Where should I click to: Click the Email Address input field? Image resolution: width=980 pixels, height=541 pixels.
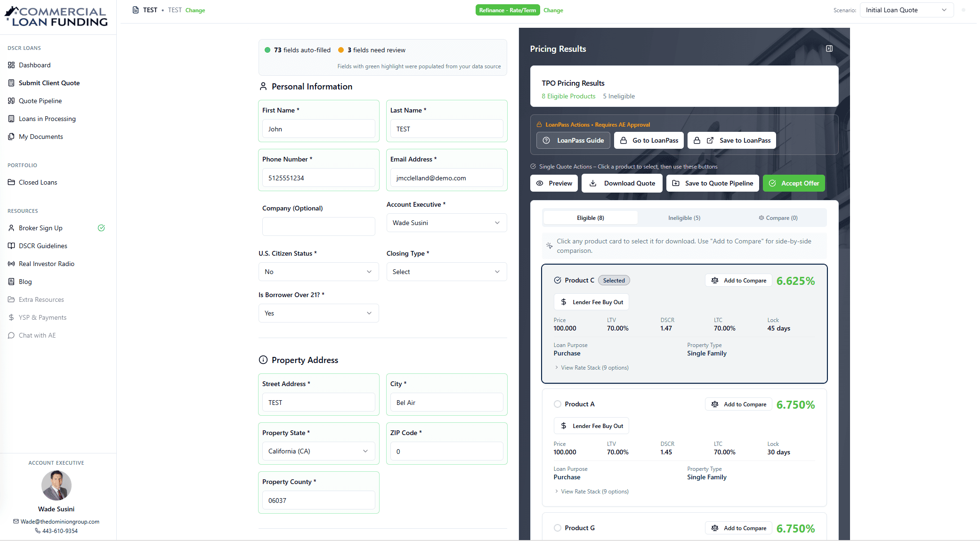(446, 178)
